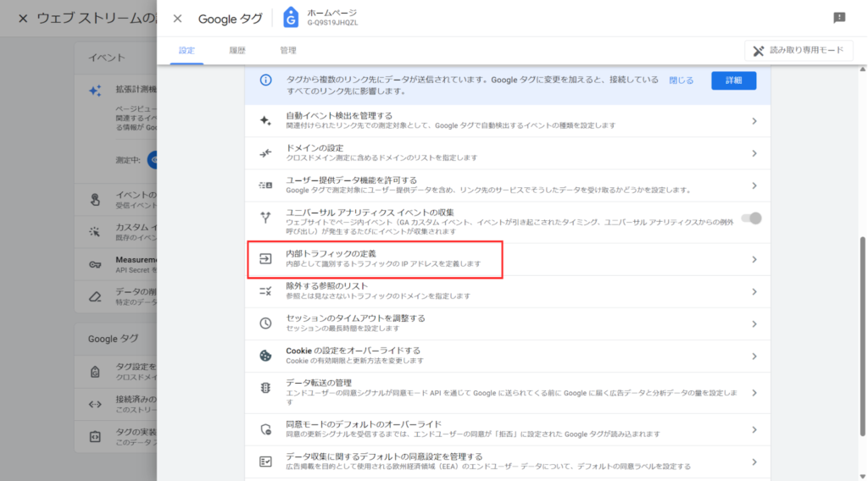Expand Cookie の設定をオーバーライドする chevron
The width and height of the screenshot is (868, 481).
click(x=754, y=356)
